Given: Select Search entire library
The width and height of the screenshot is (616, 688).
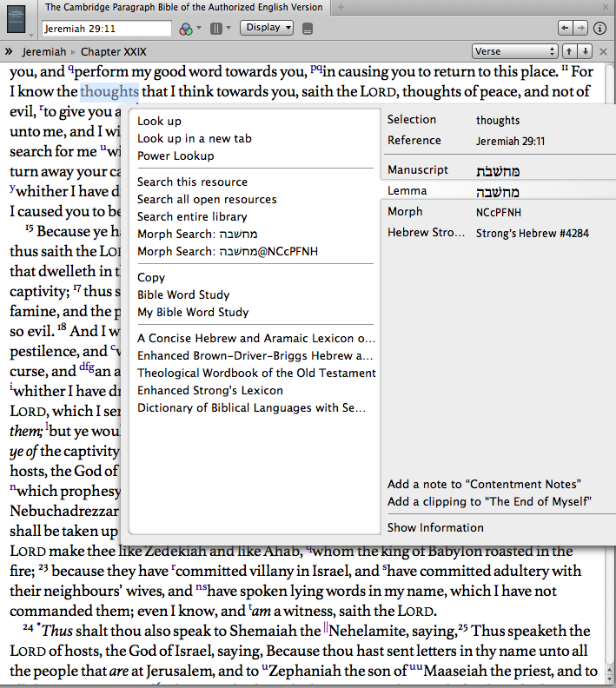Looking at the screenshot, I should pos(192,217).
